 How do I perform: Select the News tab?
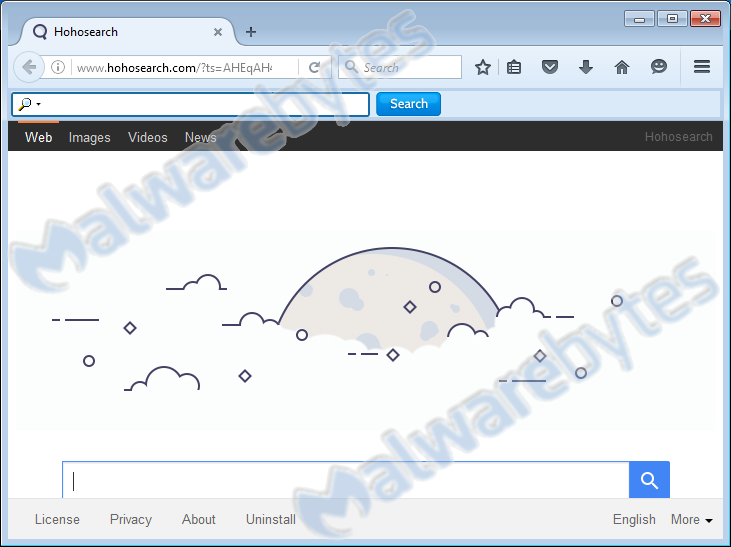200,137
